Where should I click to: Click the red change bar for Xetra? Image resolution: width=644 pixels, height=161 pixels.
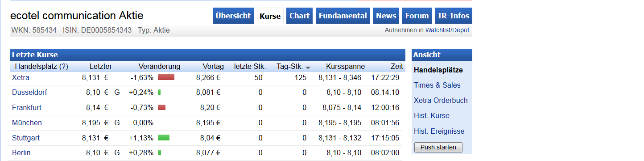pyautogui.click(x=166, y=77)
